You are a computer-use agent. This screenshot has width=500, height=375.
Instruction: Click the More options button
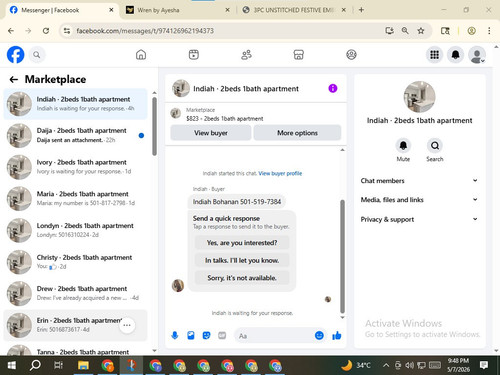coord(297,133)
